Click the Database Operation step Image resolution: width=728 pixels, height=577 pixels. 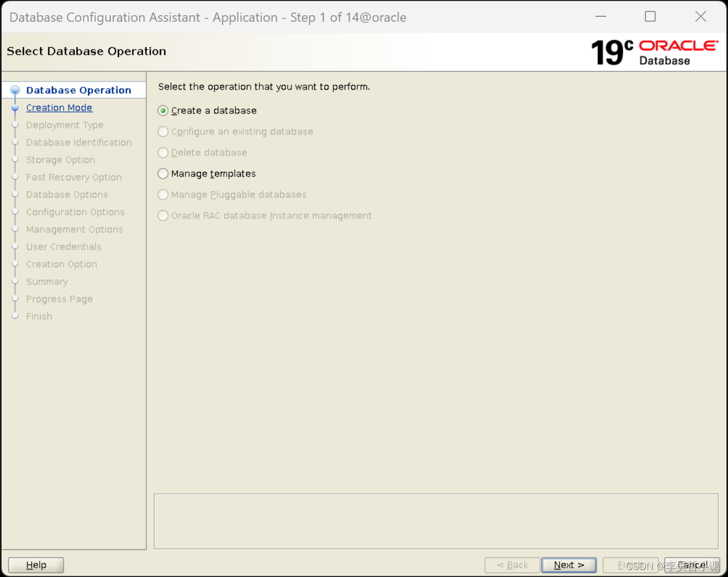(79, 90)
